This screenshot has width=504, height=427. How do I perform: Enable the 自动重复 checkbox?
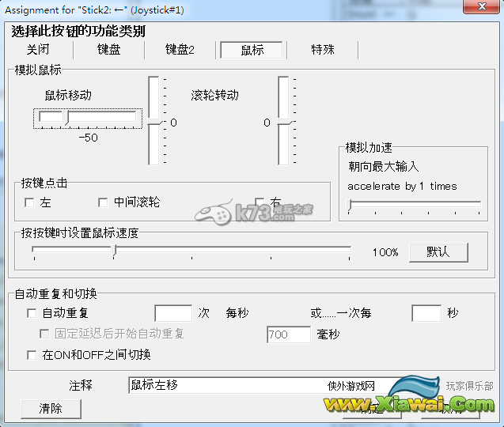tap(32, 313)
